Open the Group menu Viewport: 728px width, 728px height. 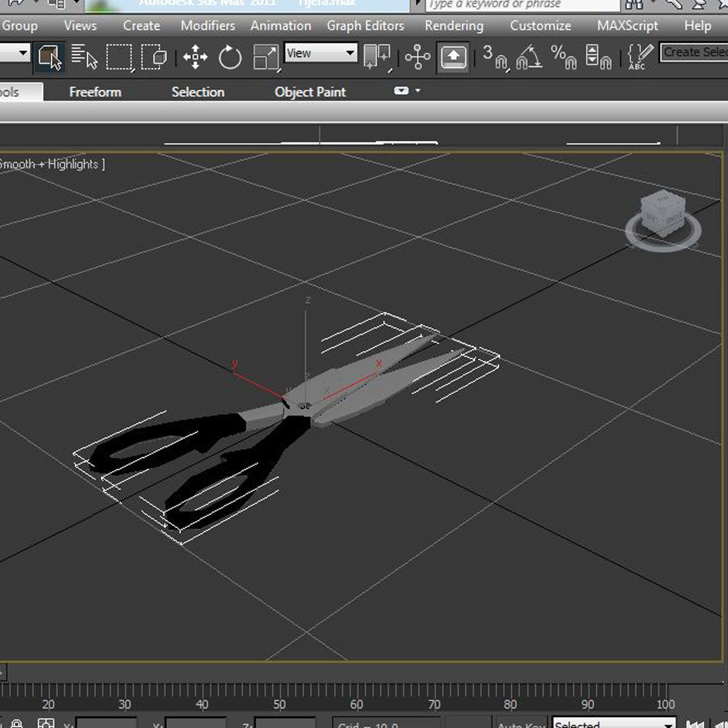(x=19, y=25)
